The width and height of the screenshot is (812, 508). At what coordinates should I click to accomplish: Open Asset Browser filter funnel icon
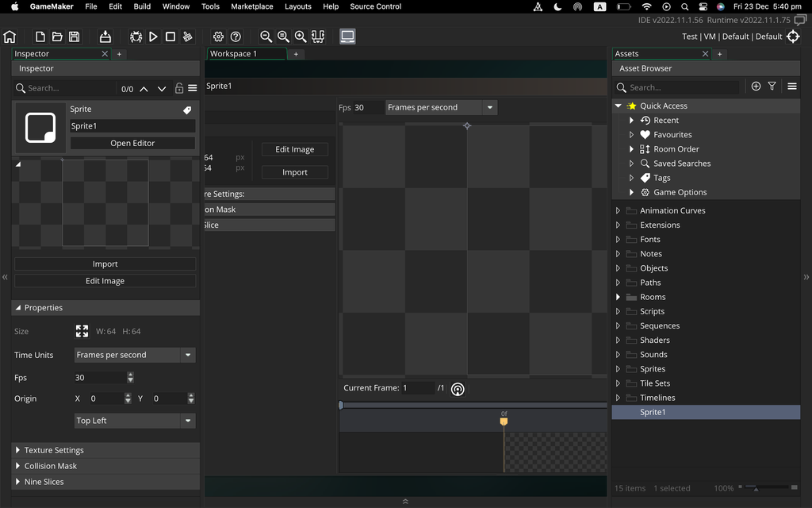click(x=772, y=87)
